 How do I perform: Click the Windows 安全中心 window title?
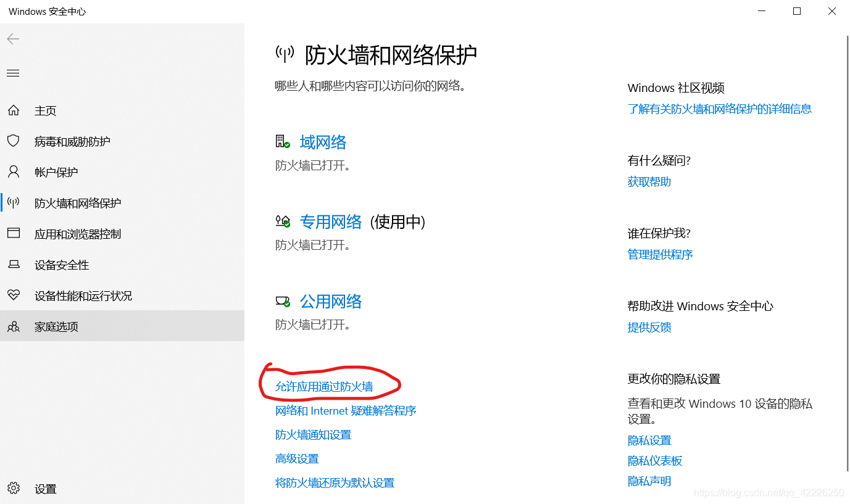tap(48, 11)
